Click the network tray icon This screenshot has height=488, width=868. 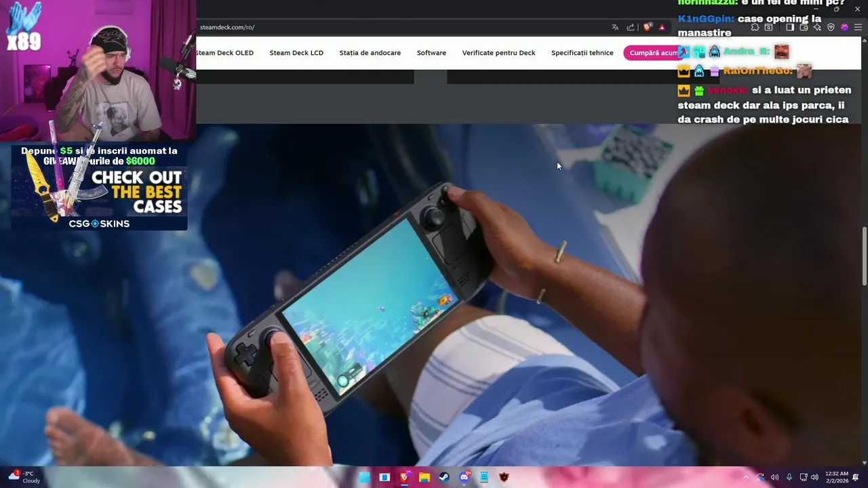pos(804,477)
